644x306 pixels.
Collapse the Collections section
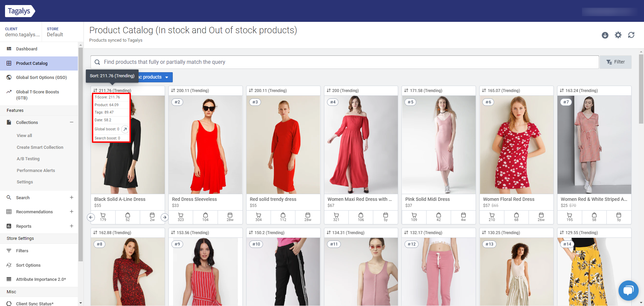click(71, 122)
